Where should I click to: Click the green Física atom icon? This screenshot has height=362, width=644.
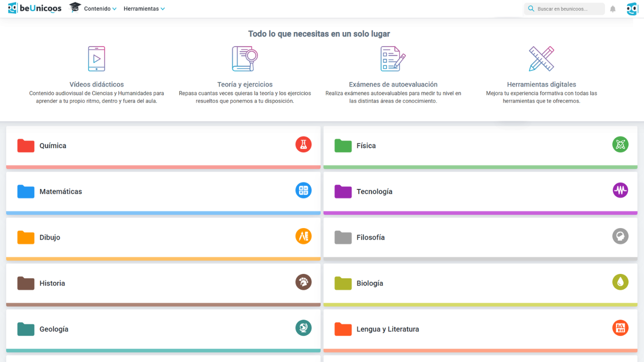620,144
